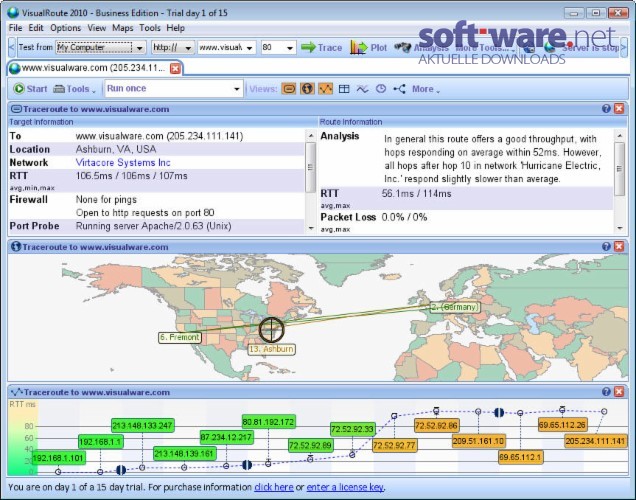The image size is (636, 500).
Task: Open the http:// protocol dropdown
Action: coord(188,48)
